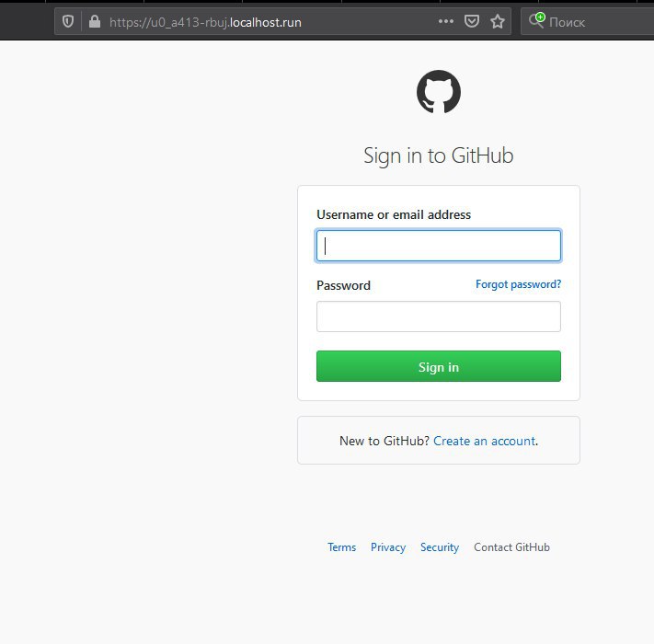
Task: Click the "Sign in to GitHub" heading
Action: [x=439, y=156]
